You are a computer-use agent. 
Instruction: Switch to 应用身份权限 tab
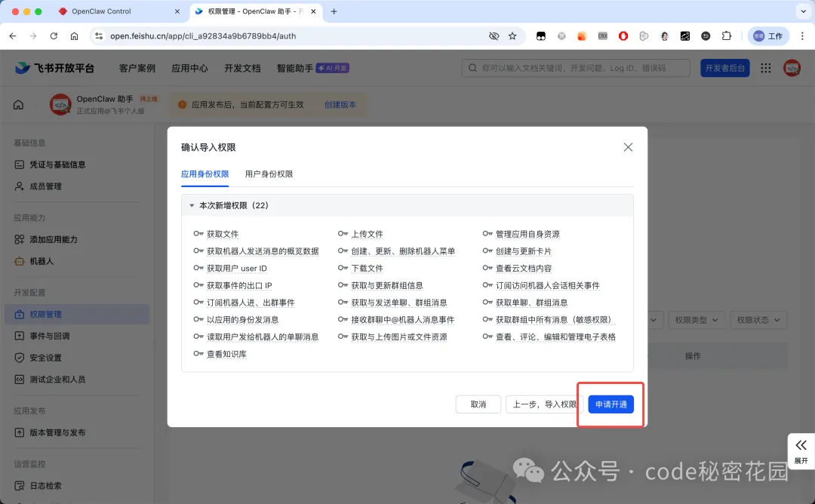205,174
